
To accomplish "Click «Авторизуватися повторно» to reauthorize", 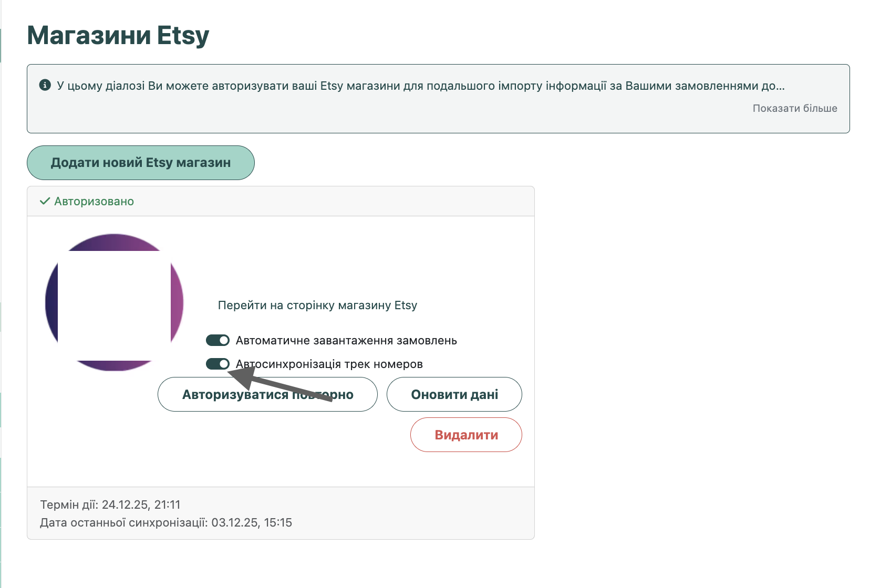I will [267, 394].
